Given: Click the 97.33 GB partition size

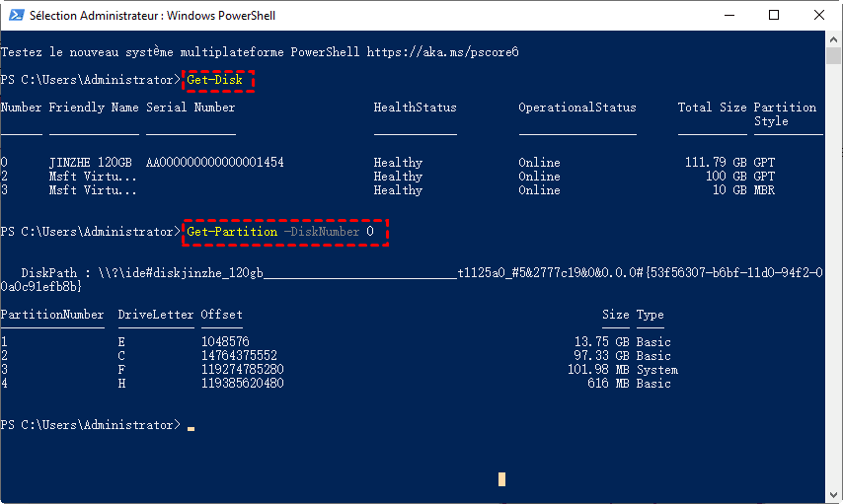Looking at the screenshot, I should (x=601, y=356).
